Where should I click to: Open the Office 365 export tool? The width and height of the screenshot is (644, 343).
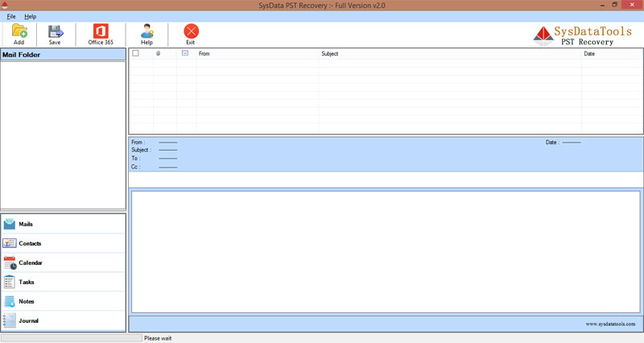tap(101, 34)
